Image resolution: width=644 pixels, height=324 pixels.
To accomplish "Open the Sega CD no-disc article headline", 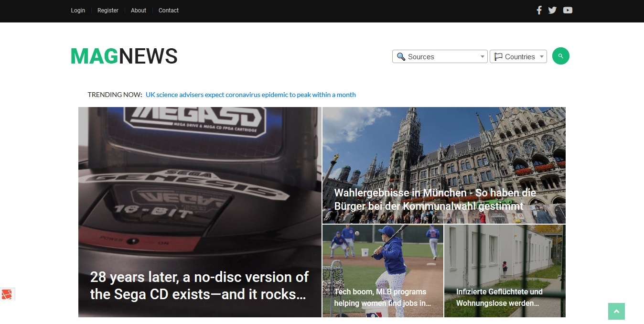I will [x=199, y=285].
